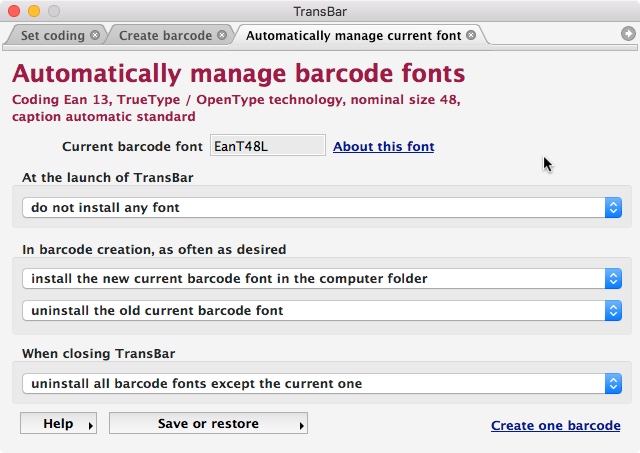This screenshot has width=640, height=453.
Task: Close the Set coding tab
Action: (95, 35)
